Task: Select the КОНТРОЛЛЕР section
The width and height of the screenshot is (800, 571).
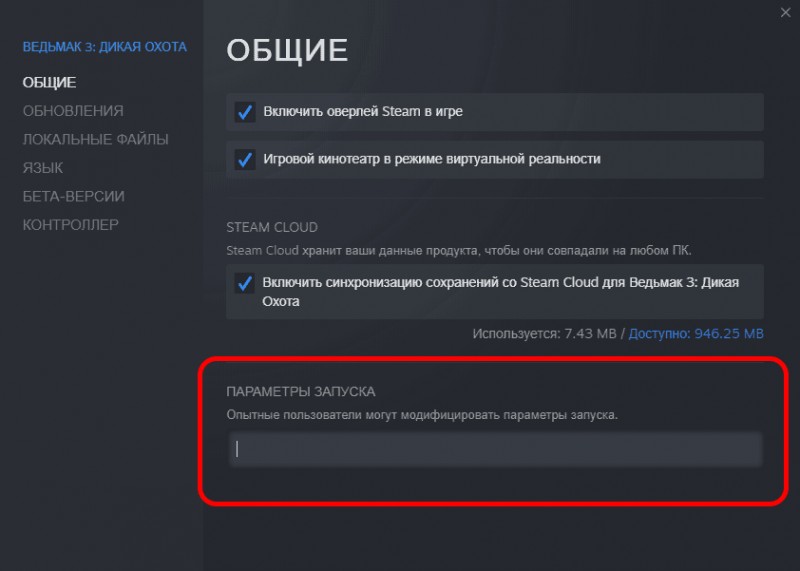Action: click(70, 225)
